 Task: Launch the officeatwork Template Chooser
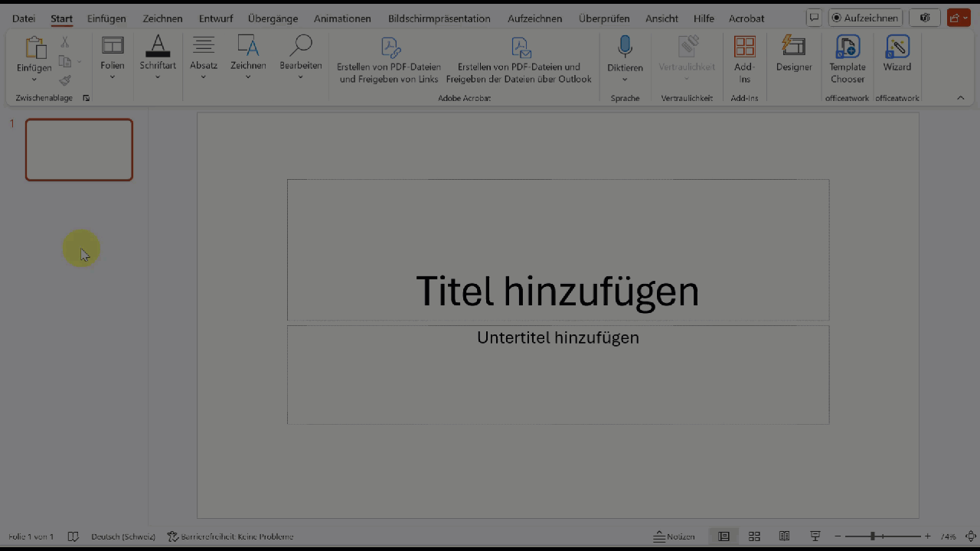point(848,59)
